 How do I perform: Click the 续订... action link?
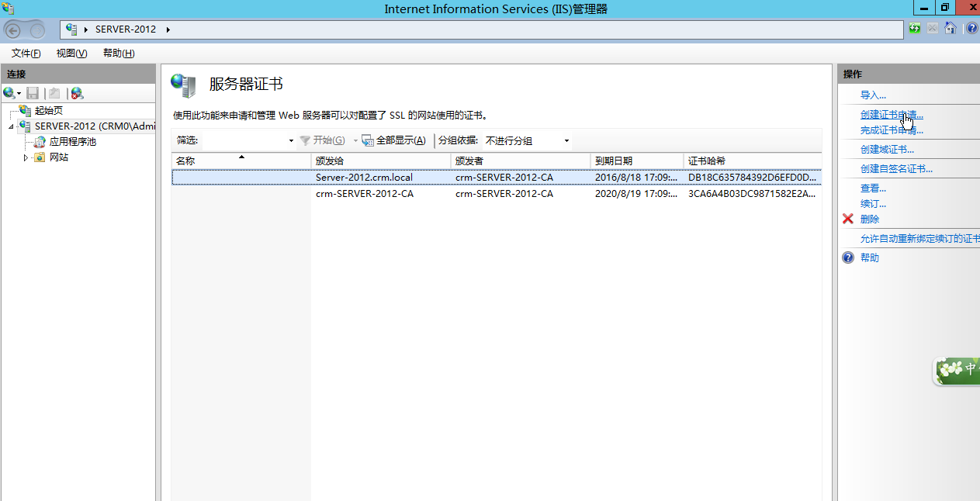pos(873,204)
